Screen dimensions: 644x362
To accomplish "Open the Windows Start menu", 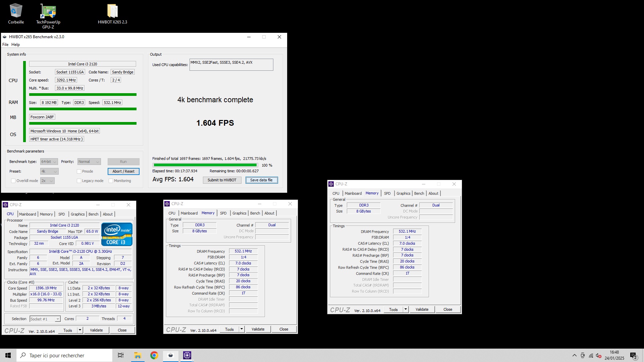I will [x=8, y=355].
